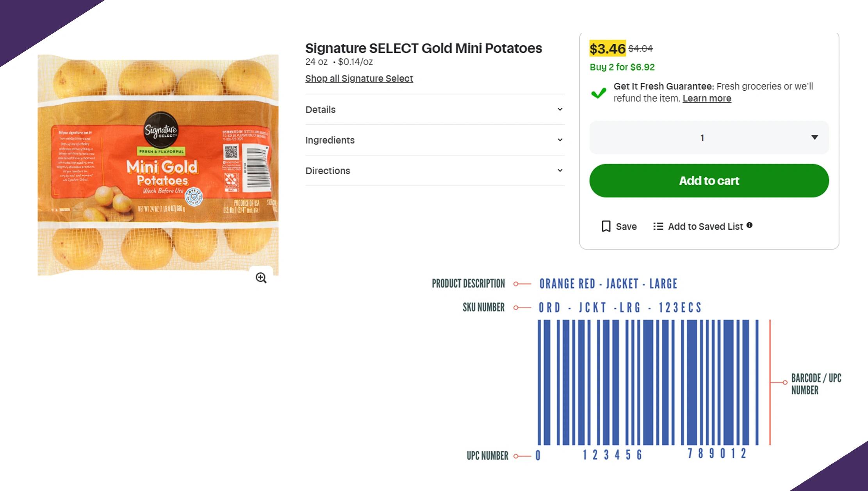Image resolution: width=868 pixels, height=491 pixels.
Task: Click the Save label text
Action: coord(626,227)
